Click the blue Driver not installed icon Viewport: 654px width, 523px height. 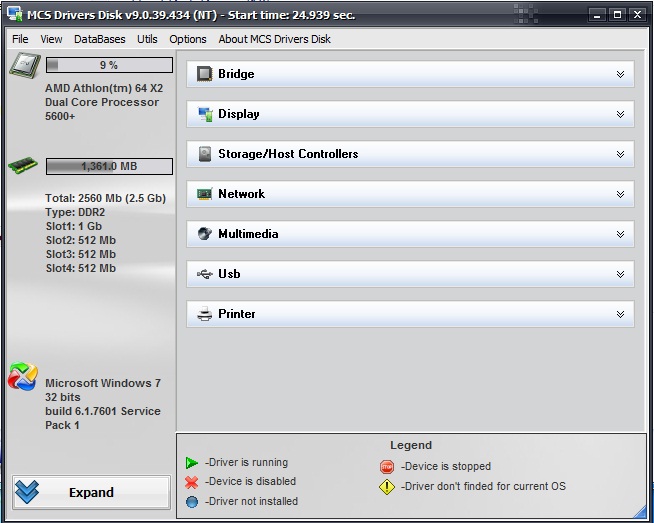click(192, 502)
